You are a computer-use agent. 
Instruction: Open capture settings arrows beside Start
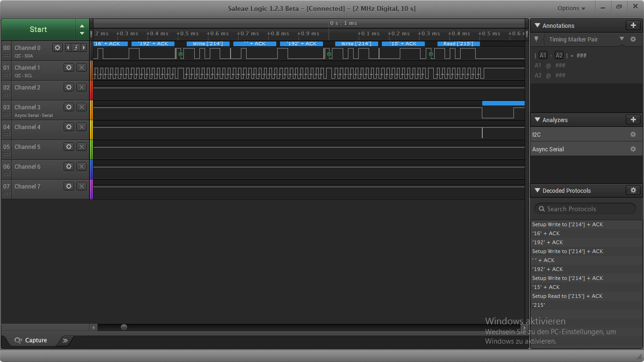coord(82,29)
